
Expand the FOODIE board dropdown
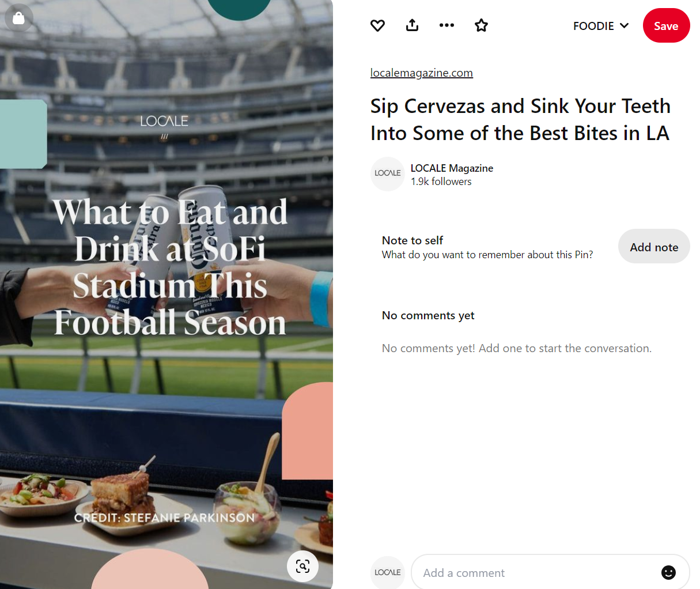click(x=600, y=26)
